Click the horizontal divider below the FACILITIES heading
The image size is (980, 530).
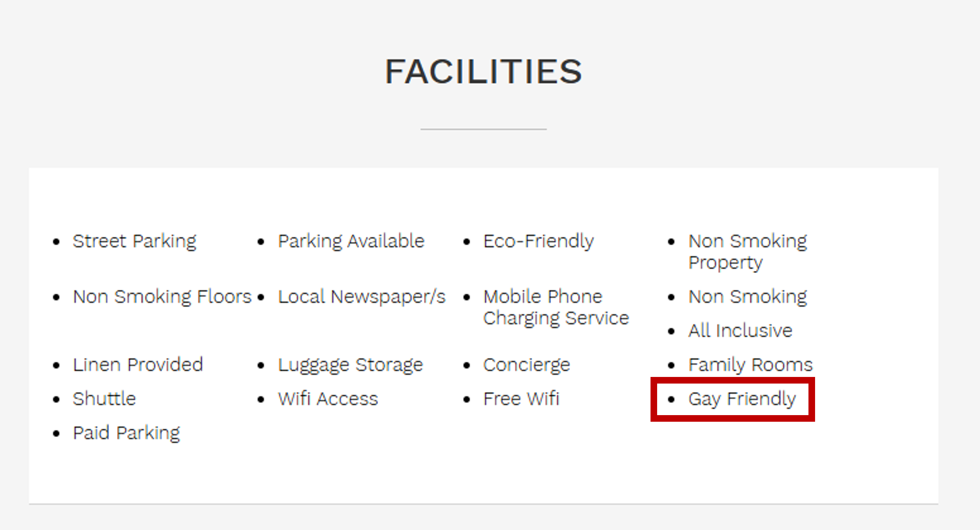click(x=483, y=129)
